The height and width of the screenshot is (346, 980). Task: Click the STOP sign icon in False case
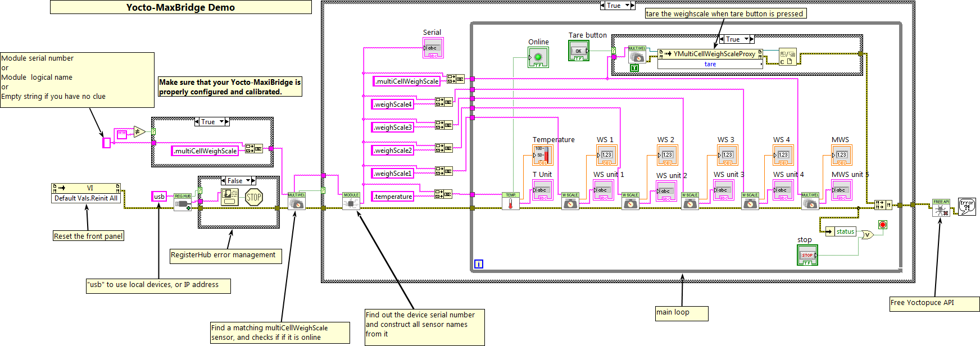(x=254, y=197)
